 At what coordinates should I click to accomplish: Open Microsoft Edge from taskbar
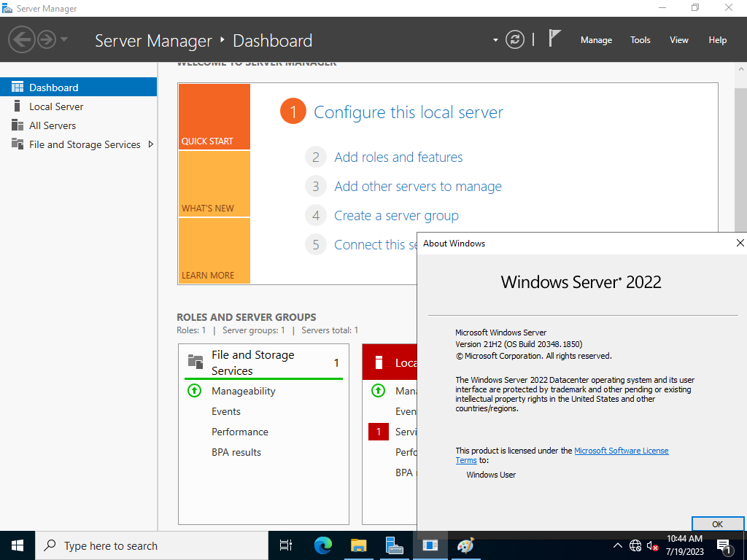pyautogui.click(x=323, y=545)
